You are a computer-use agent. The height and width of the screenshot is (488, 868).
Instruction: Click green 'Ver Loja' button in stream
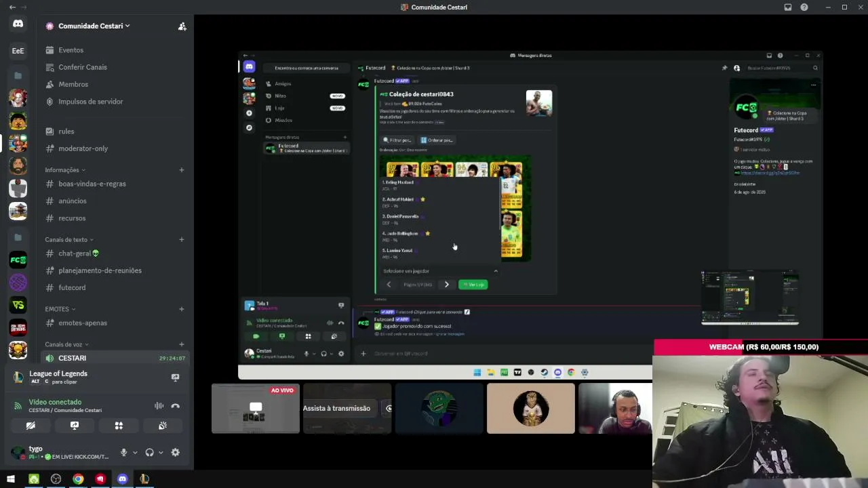pos(473,285)
